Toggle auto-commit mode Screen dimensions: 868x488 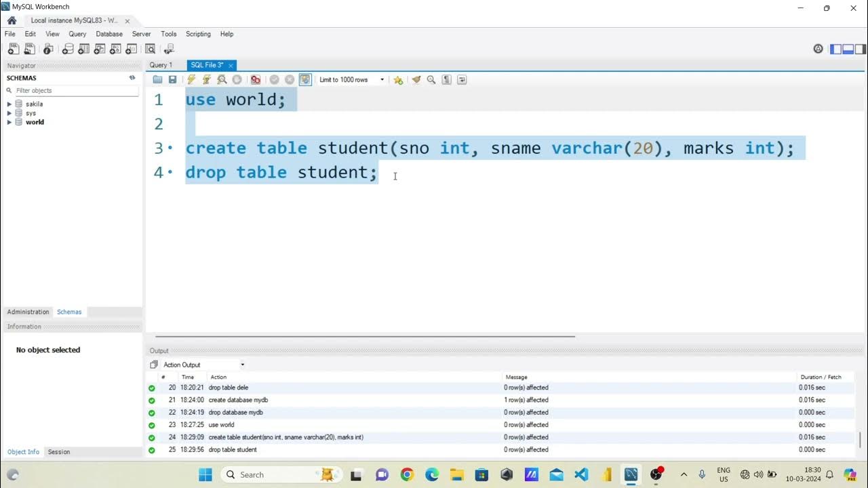(305, 79)
